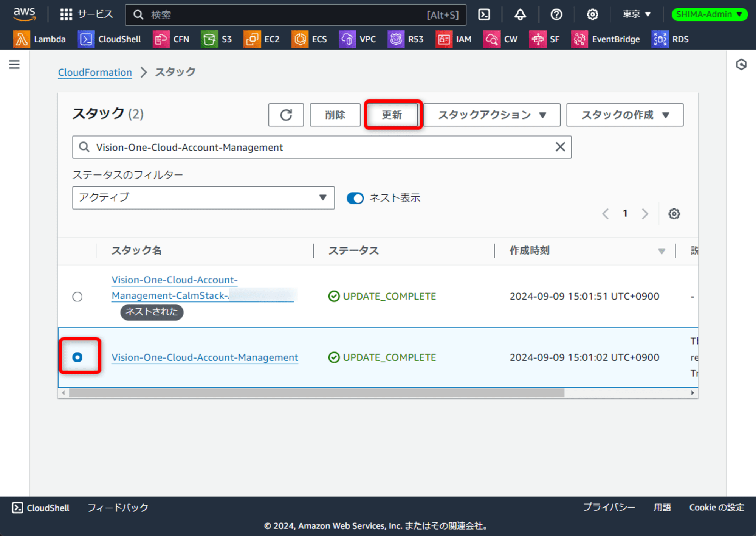
Task: Click page number 1 in pagination
Action: [x=625, y=214]
